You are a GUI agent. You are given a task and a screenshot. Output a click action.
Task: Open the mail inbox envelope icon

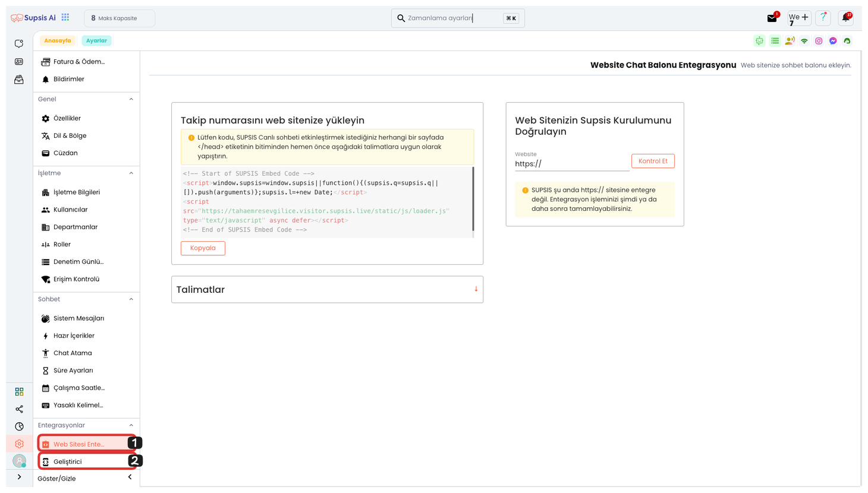pos(772,18)
